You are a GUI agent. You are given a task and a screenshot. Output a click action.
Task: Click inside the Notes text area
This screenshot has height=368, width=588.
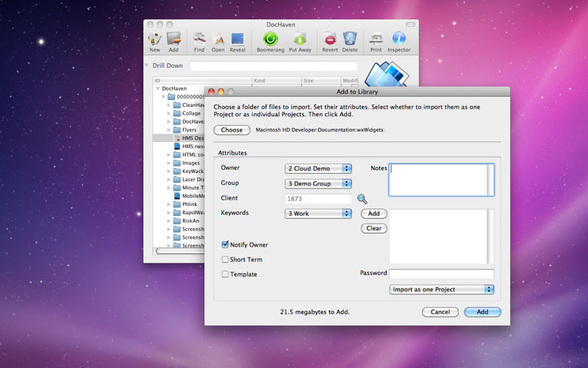pos(438,180)
